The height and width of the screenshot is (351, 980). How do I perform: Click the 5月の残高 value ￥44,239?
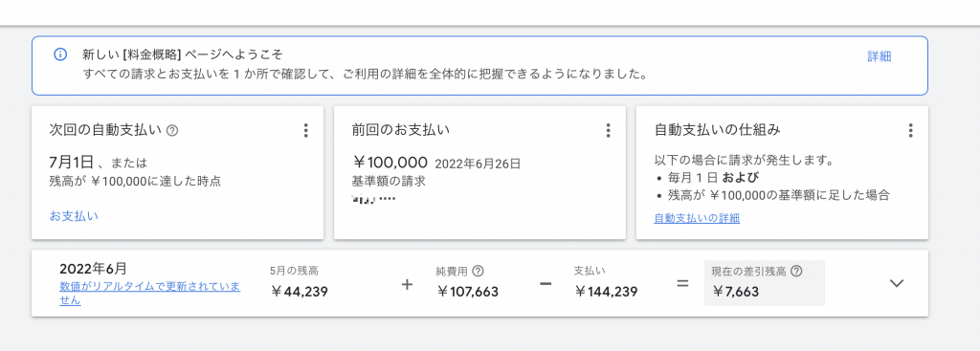pyautogui.click(x=299, y=291)
